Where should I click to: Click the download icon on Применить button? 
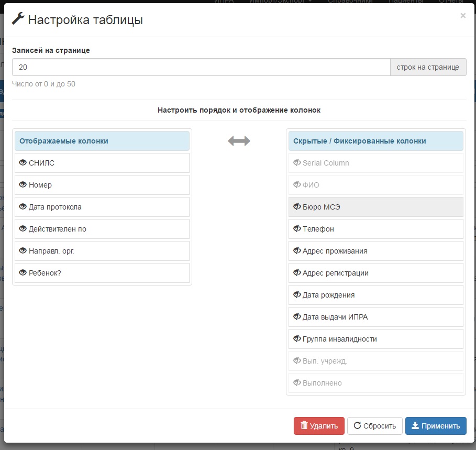click(415, 425)
